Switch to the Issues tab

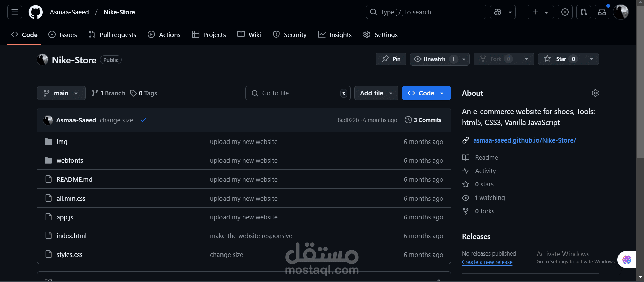[x=63, y=35]
